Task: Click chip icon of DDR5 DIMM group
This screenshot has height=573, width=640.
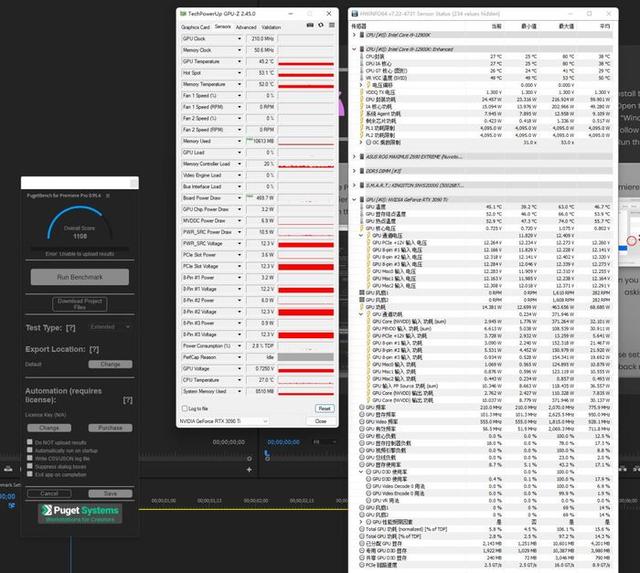Action: coord(362,171)
